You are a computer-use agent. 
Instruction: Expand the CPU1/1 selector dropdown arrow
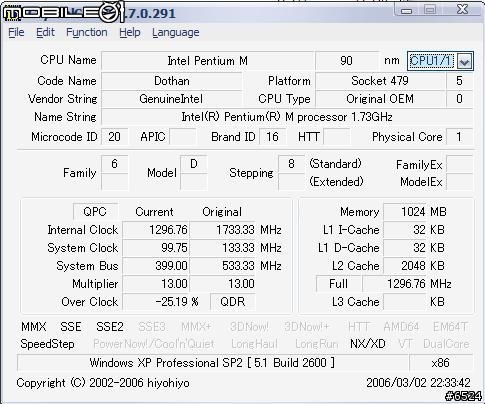pos(464,61)
